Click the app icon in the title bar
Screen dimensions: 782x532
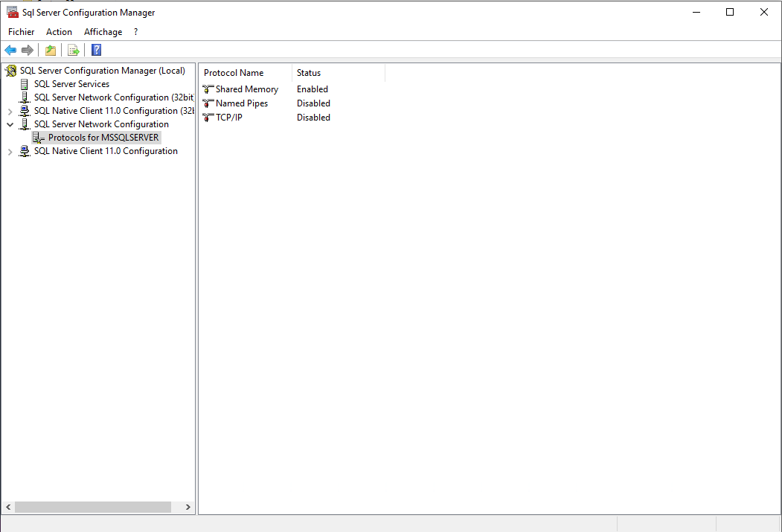[x=12, y=12]
